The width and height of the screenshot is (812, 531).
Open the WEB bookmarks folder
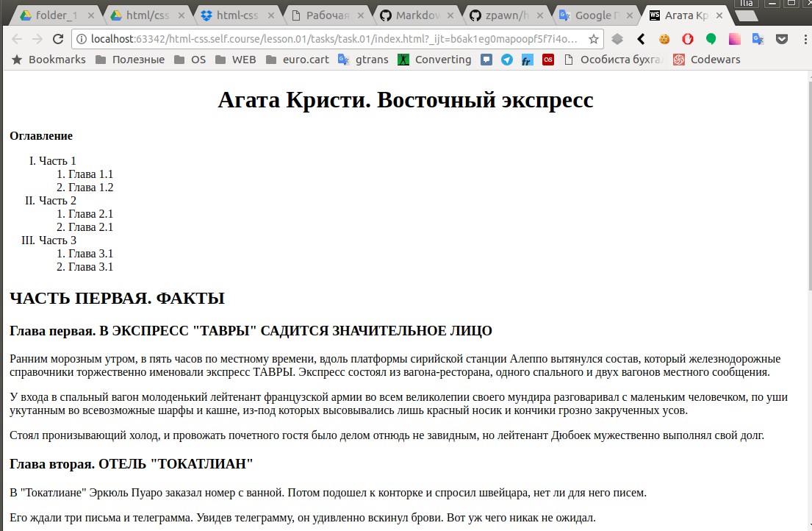[x=239, y=60]
